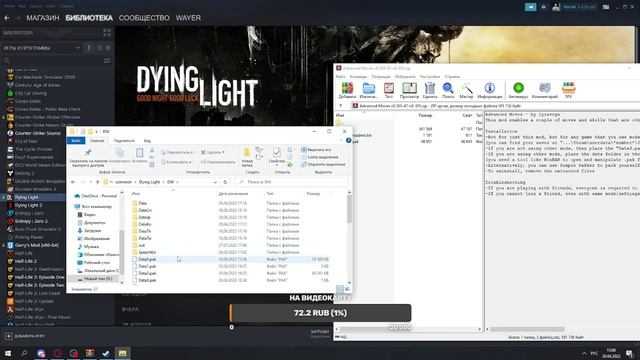
Task: Click the Steam add game plus icon
Action: tap(8, 336)
